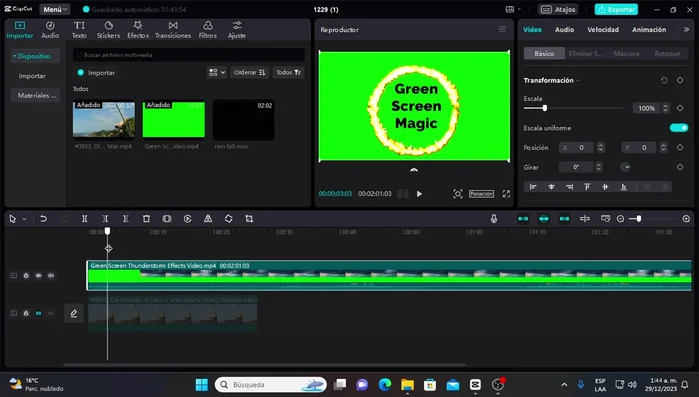Open the Texto panel
Image resolution: width=699 pixels, height=397 pixels.
(x=79, y=30)
